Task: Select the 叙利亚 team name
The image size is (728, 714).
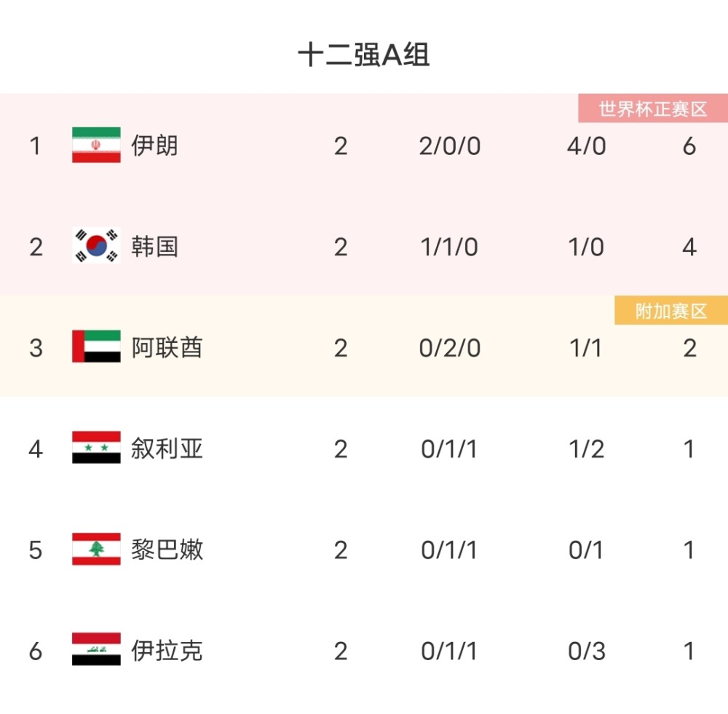Action: (167, 448)
